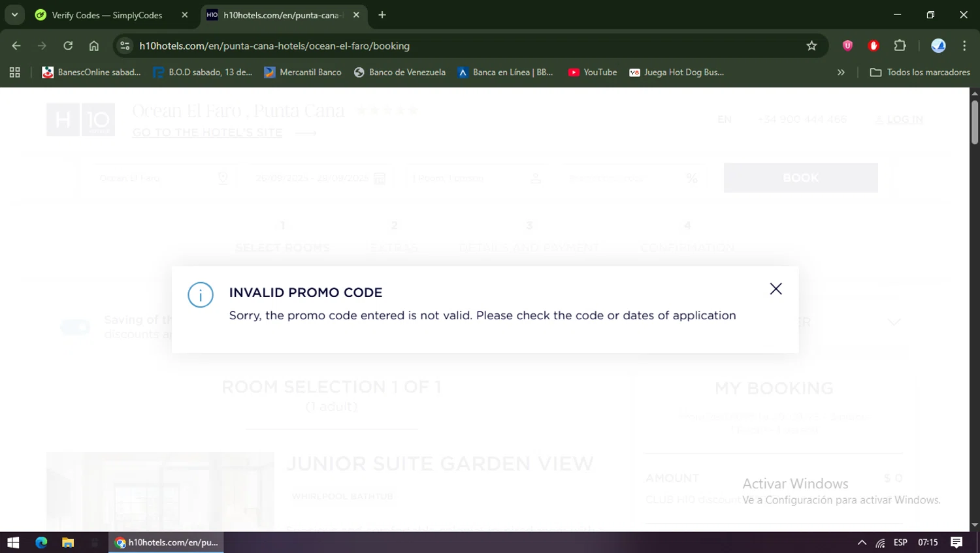
Task: Show more bookmarks chevron
Action: tap(841, 72)
